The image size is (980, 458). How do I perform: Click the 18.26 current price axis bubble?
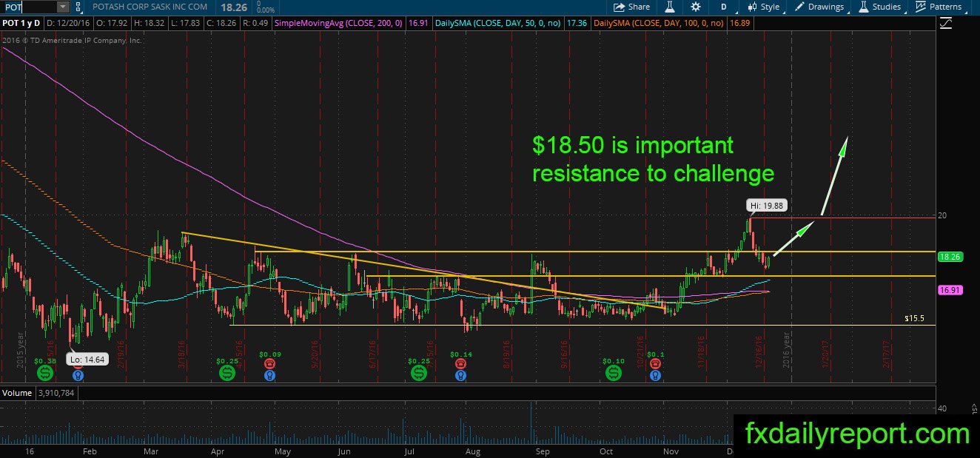(x=949, y=257)
